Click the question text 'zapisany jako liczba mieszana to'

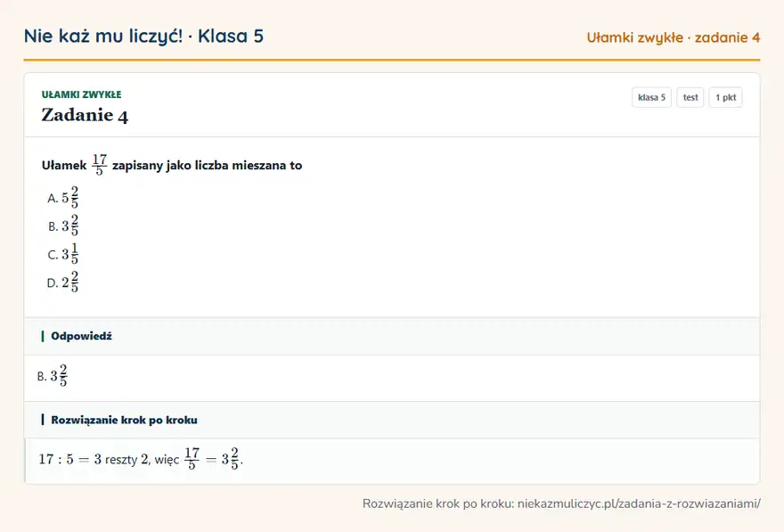pos(207,166)
